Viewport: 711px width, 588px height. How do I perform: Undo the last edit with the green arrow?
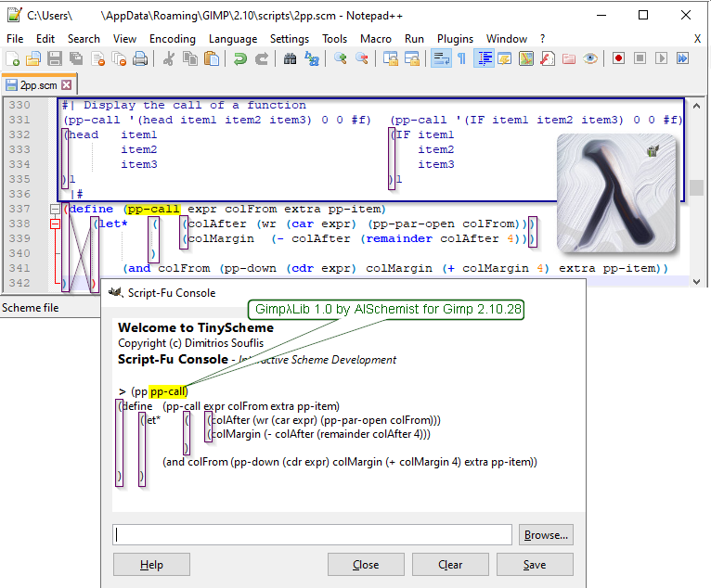pyautogui.click(x=239, y=58)
